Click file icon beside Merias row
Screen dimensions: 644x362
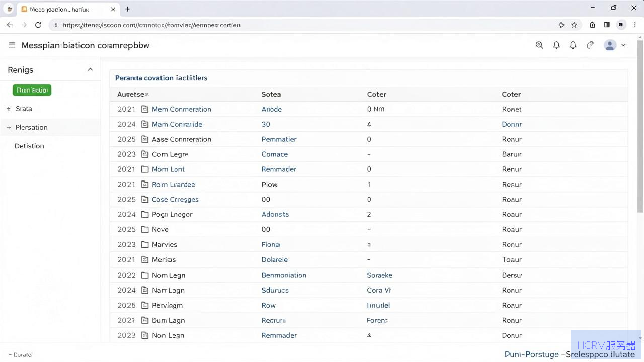tap(145, 259)
